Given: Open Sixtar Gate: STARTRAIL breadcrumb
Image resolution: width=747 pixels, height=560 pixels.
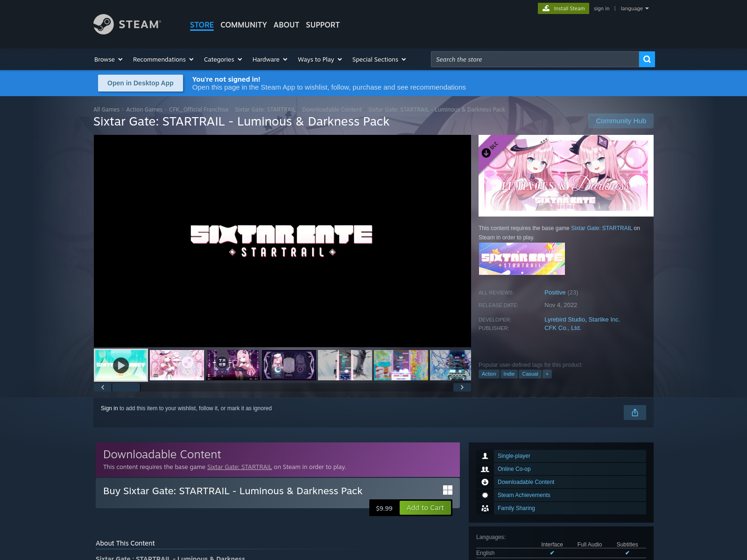Looking at the screenshot, I should point(265,110).
